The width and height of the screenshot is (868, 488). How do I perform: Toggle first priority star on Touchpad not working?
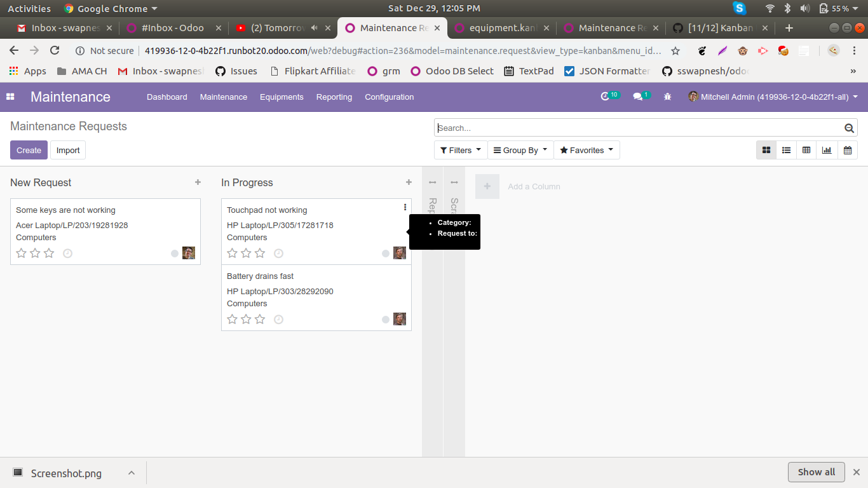click(232, 253)
